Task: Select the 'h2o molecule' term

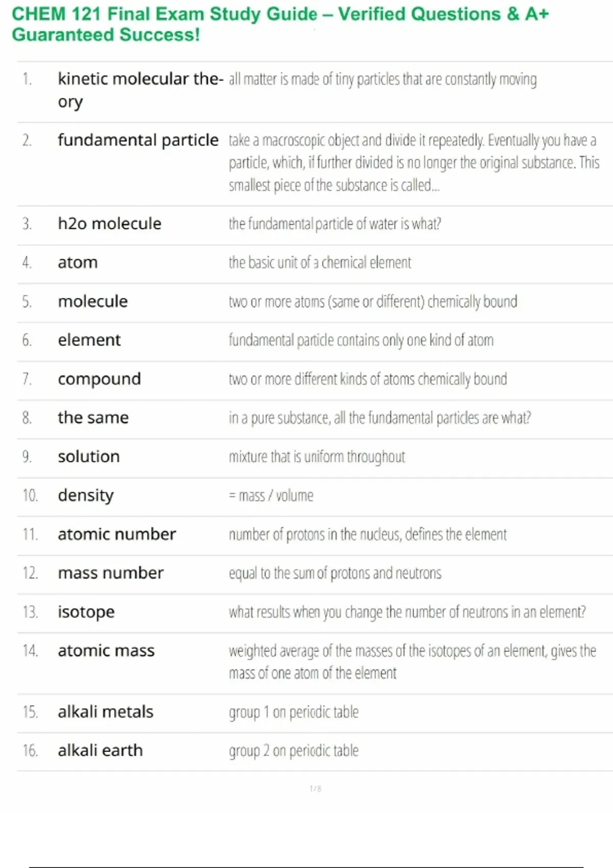Action: click(x=109, y=224)
